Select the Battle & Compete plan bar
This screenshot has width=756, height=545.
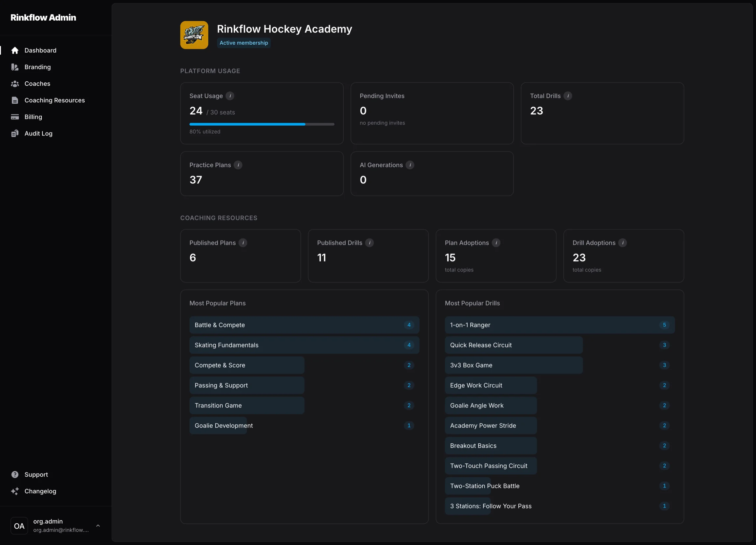coord(304,325)
